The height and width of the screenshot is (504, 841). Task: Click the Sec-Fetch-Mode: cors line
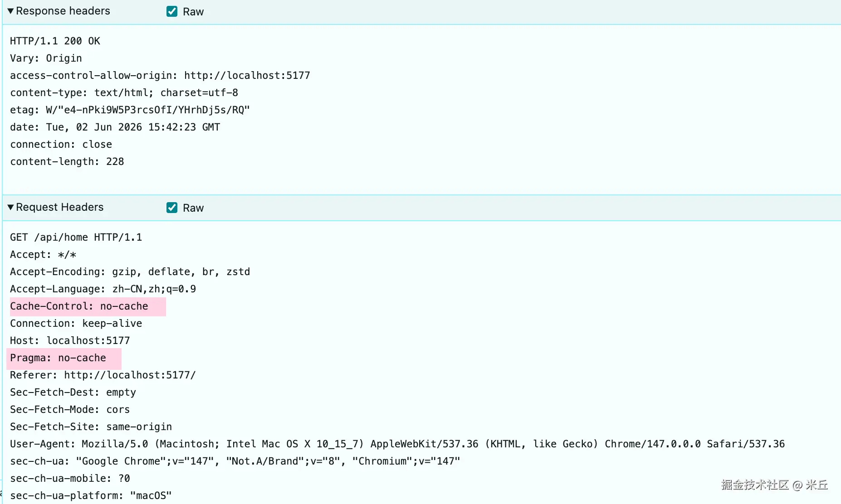pos(70,410)
